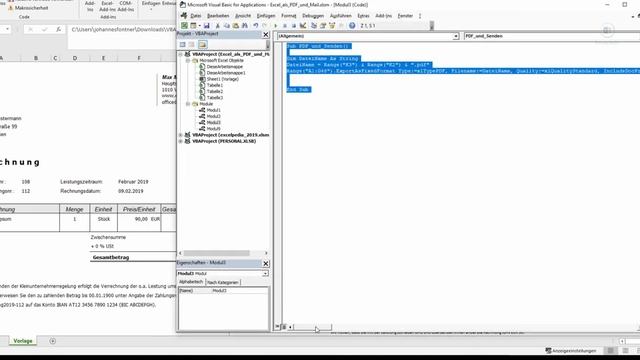Click the Full Module View button at code bottom
This screenshot has width=640, height=360.
(284, 327)
